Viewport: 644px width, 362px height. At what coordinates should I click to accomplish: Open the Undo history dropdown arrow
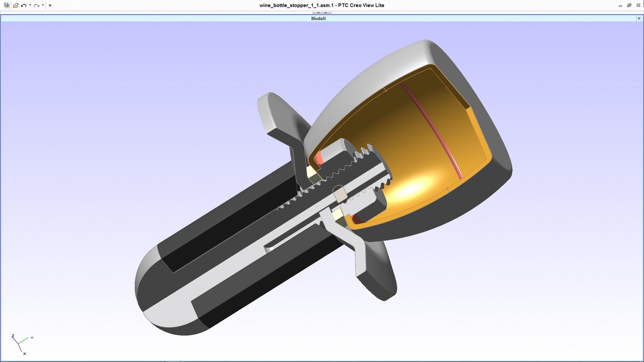pyautogui.click(x=30, y=5)
